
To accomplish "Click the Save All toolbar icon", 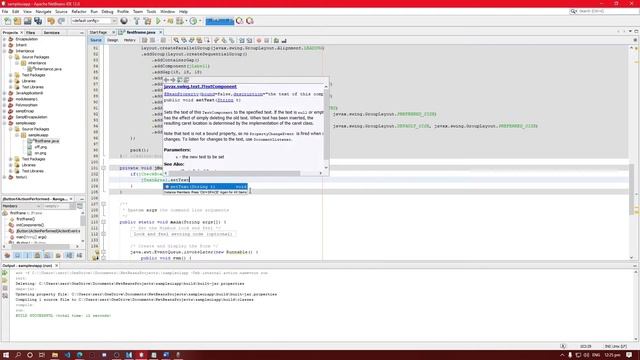I will (38, 21).
